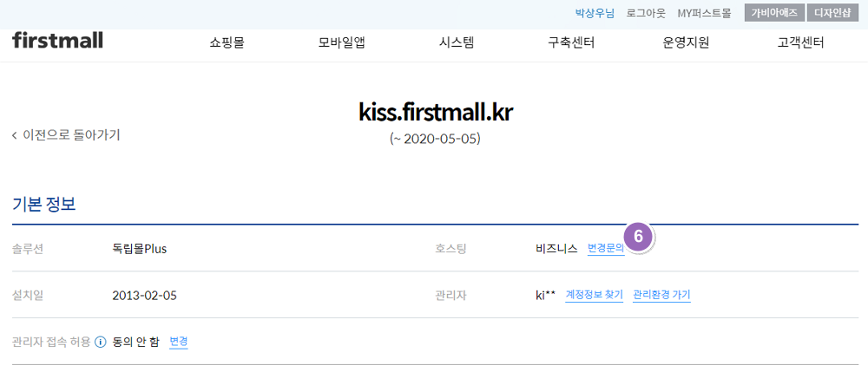Image resolution: width=868 pixels, height=372 pixels.
Task: Select 운영지원 in the navigation bar
Action: pyautogui.click(x=686, y=42)
